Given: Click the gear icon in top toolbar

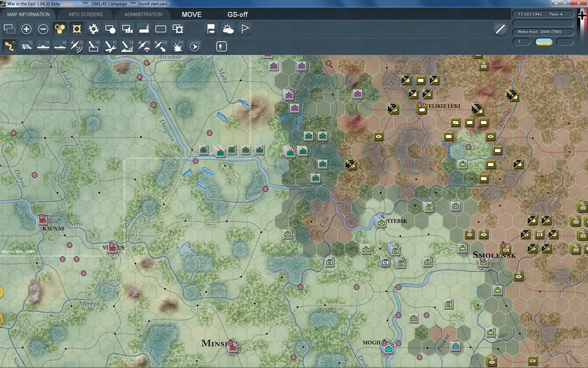Looking at the screenshot, I should (x=93, y=29).
